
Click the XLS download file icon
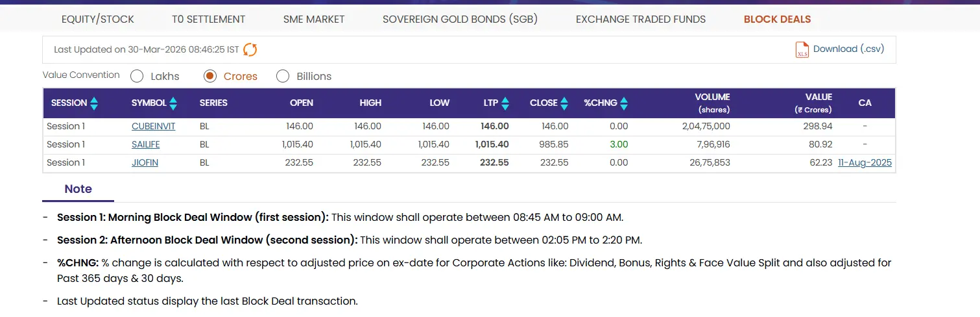pyautogui.click(x=802, y=49)
